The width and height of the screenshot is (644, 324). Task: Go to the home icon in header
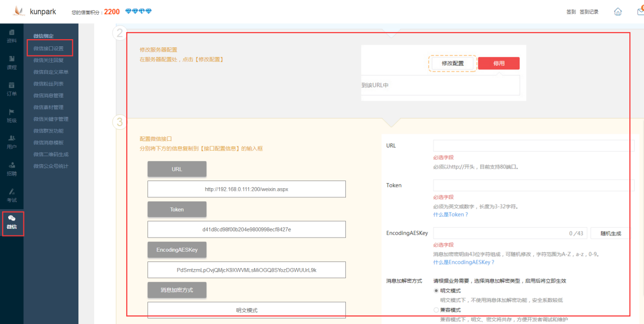[x=618, y=12]
